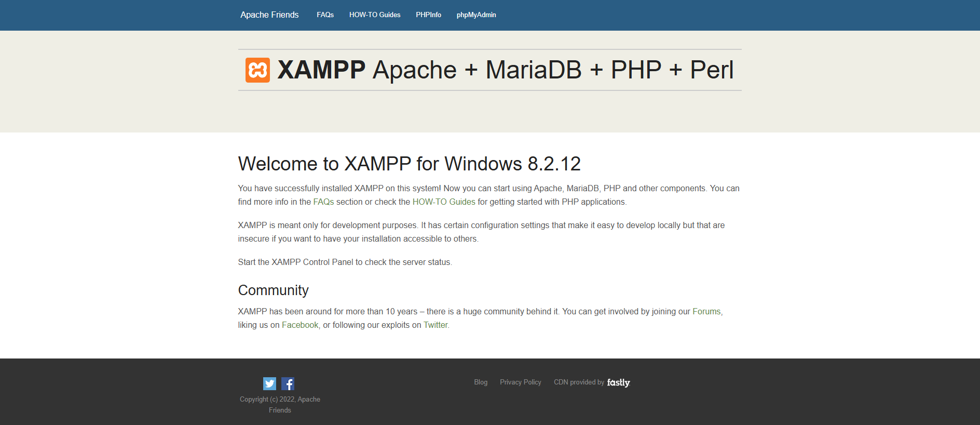Click the "XAMPP is meant only for development purposes" paragraph
The width and height of the screenshot is (980, 425).
(x=481, y=232)
